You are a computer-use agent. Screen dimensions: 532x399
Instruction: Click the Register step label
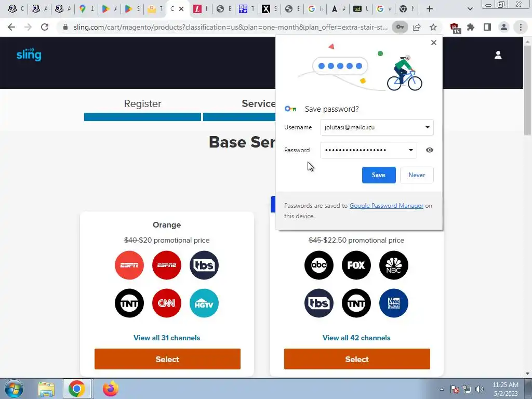[142, 103]
